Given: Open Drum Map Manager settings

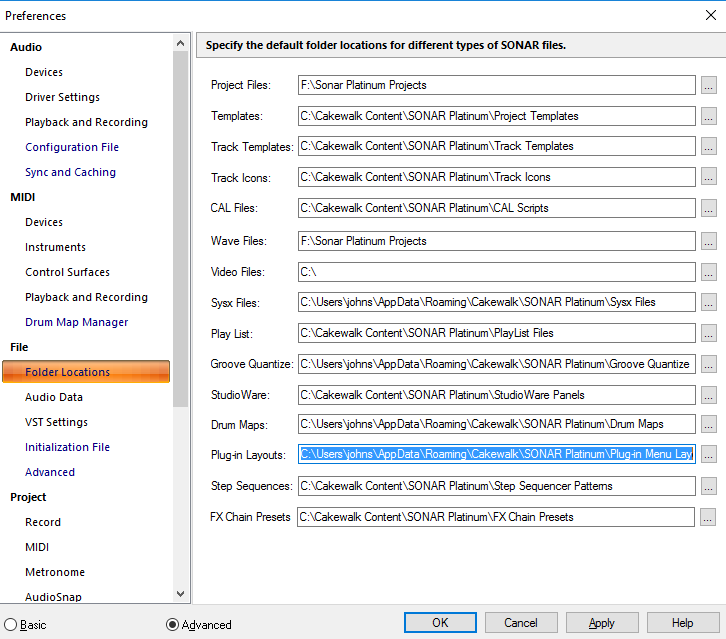Looking at the screenshot, I should pos(76,322).
